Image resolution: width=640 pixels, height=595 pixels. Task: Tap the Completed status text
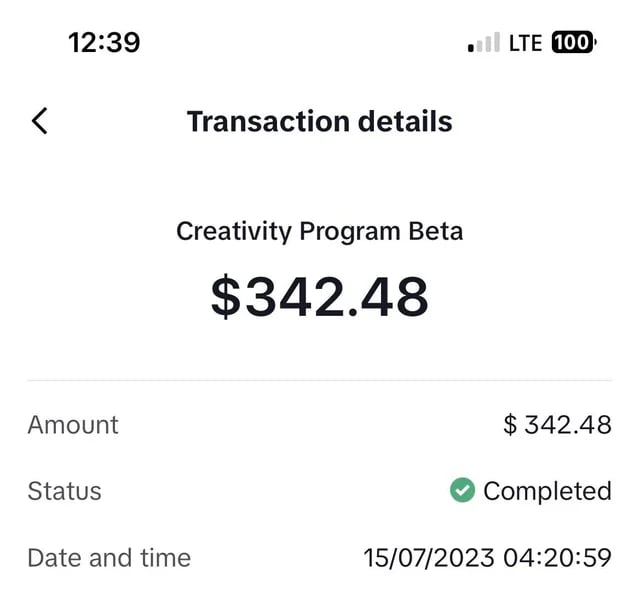(x=546, y=491)
